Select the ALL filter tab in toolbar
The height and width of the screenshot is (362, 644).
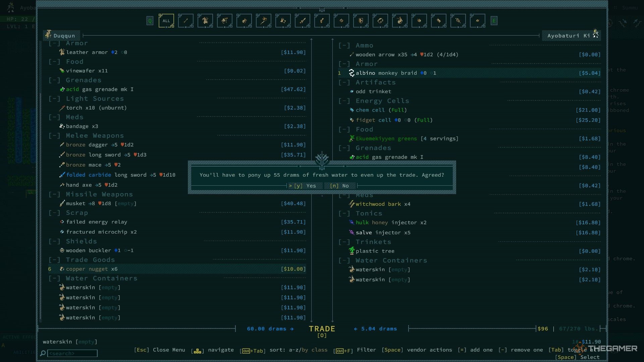pyautogui.click(x=166, y=21)
